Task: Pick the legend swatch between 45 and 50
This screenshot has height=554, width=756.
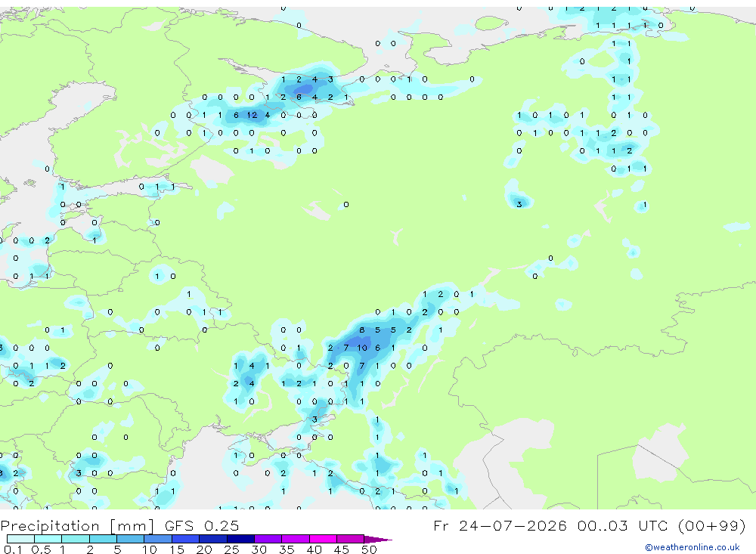Action: 351,539
